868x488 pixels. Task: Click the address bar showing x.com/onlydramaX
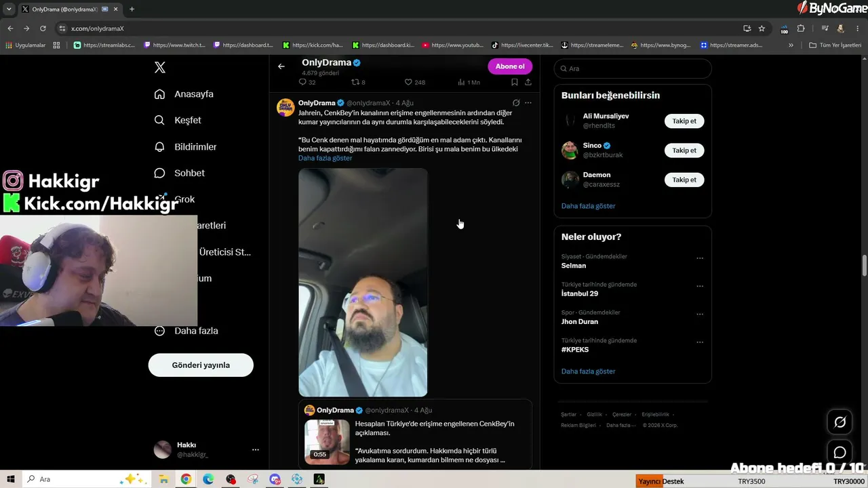(x=400, y=28)
